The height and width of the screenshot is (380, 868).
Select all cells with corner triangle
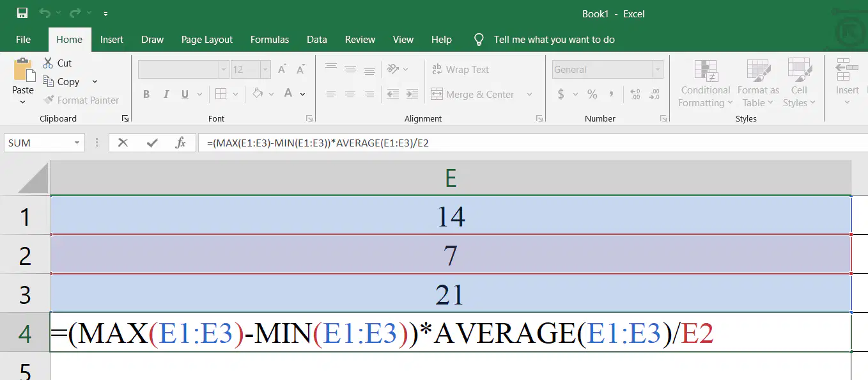tap(33, 177)
